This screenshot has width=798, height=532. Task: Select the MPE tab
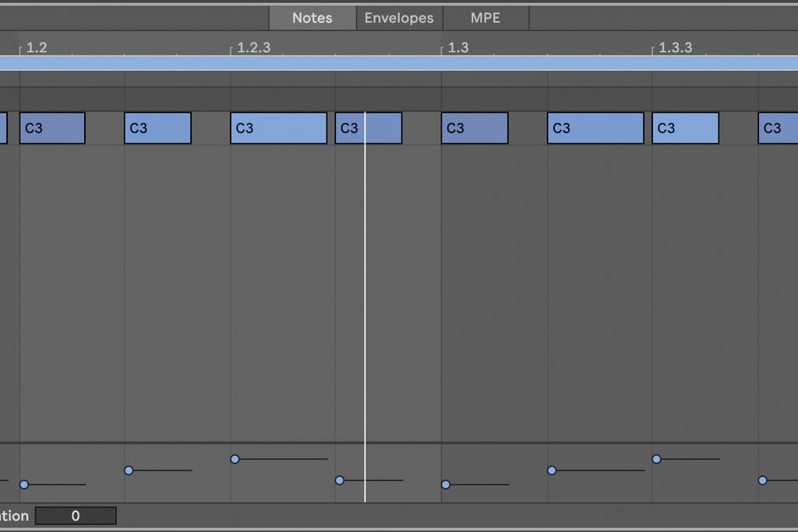point(486,17)
